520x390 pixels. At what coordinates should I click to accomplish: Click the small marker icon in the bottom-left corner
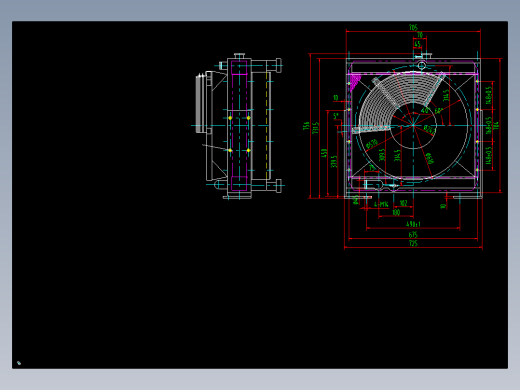pos(19,363)
